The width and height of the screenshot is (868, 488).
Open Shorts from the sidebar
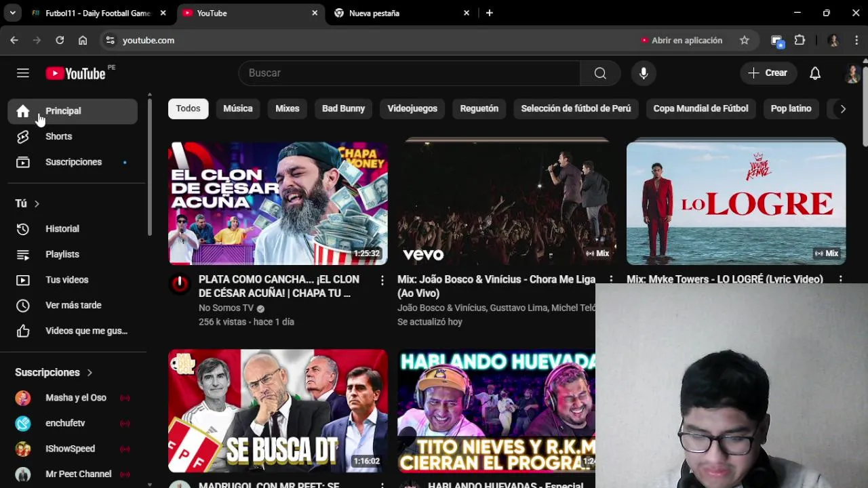click(x=73, y=136)
